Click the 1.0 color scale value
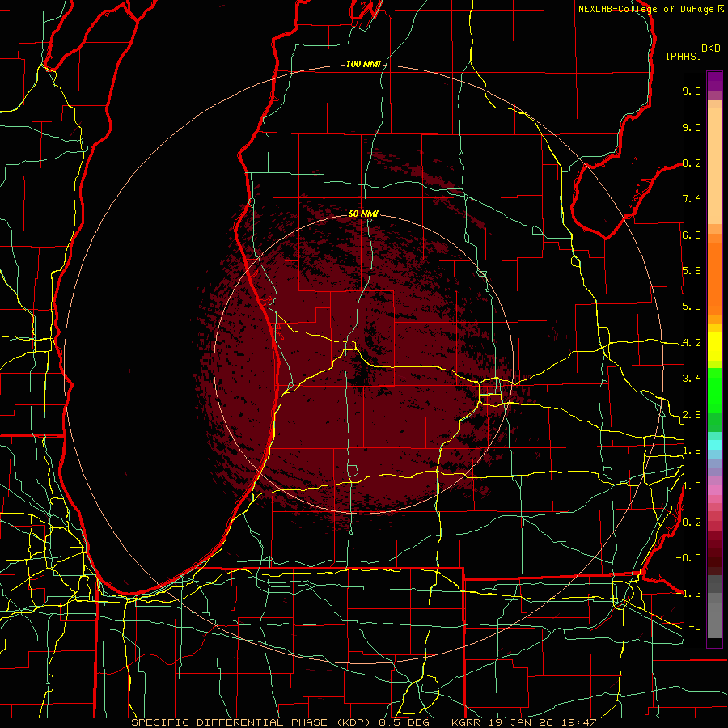This screenshot has width=728, height=728. 692,486
